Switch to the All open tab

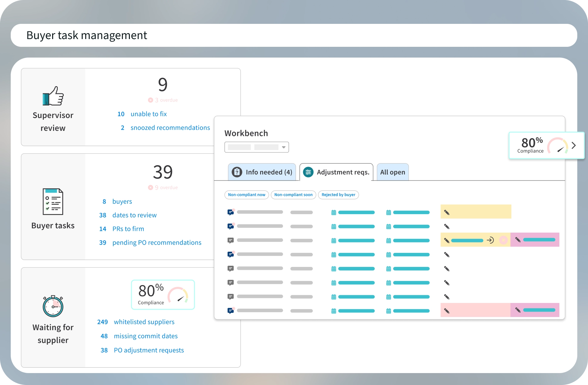(x=392, y=172)
